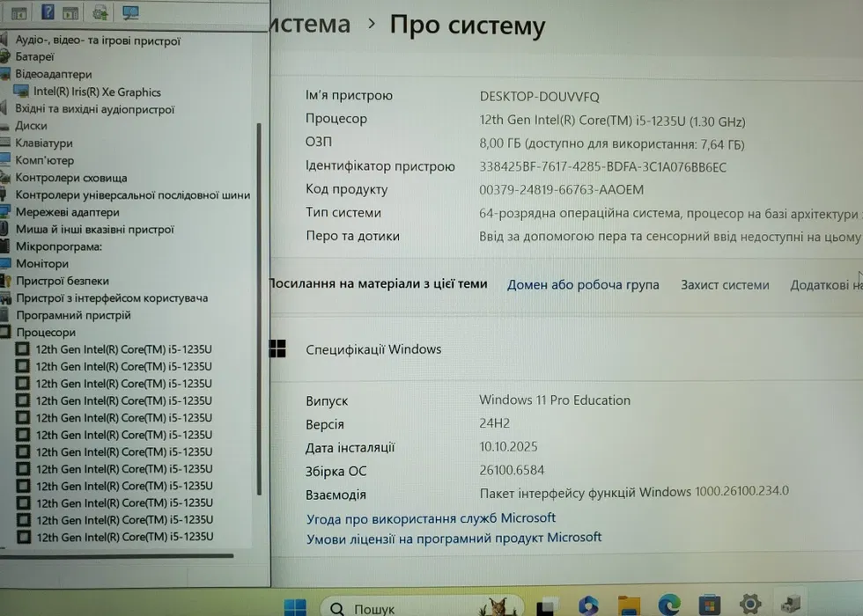The image size is (863, 616).
Task: Click install date 10.10.2025
Action: pos(508,447)
